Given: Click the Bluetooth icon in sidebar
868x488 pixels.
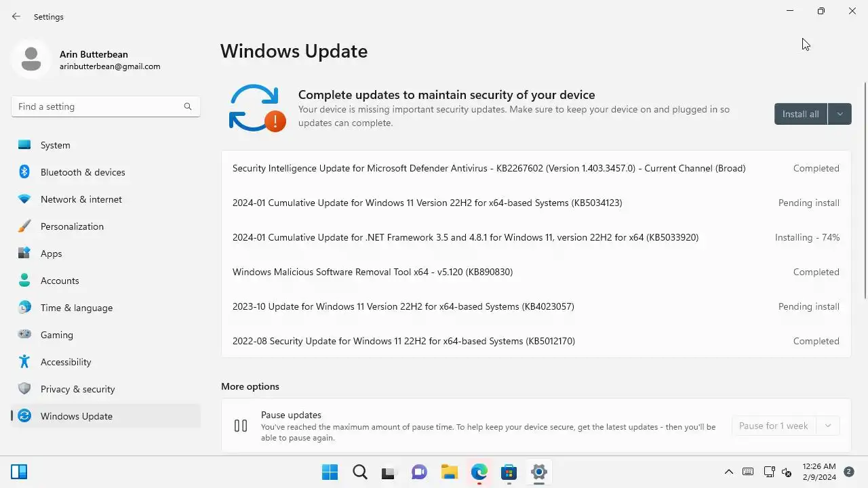Looking at the screenshot, I should (x=24, y=172).
